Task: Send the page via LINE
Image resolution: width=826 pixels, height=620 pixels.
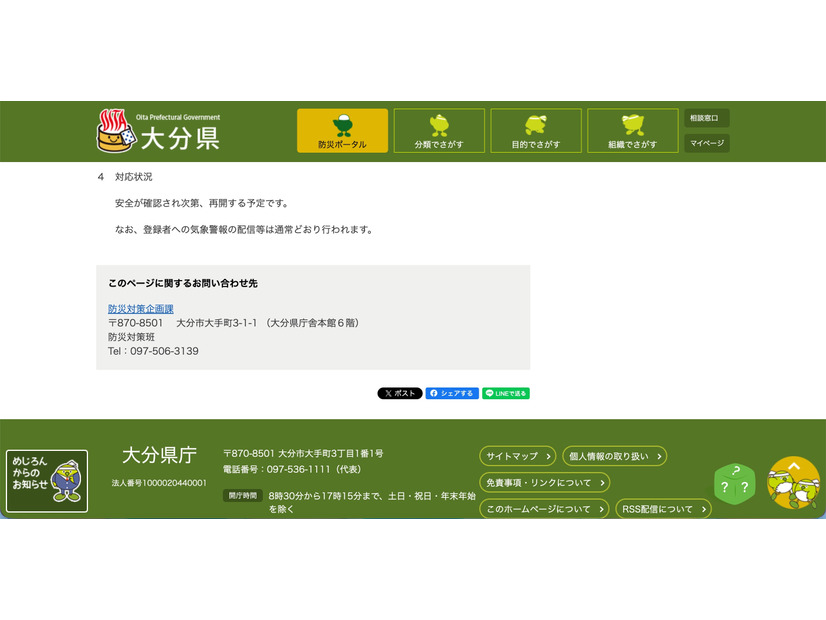Action: pyautogui.click(x=506, y=393)
